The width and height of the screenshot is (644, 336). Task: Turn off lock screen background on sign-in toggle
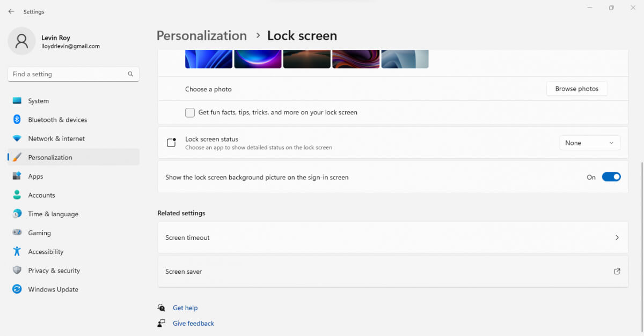click(611, 177)
